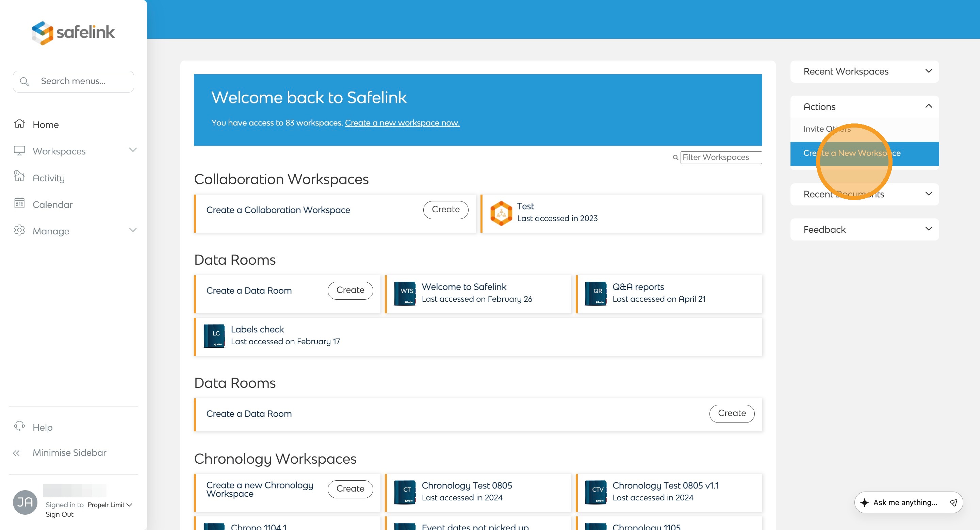
Task: Go to Activity in sidebar
Action: pos(48,178)
